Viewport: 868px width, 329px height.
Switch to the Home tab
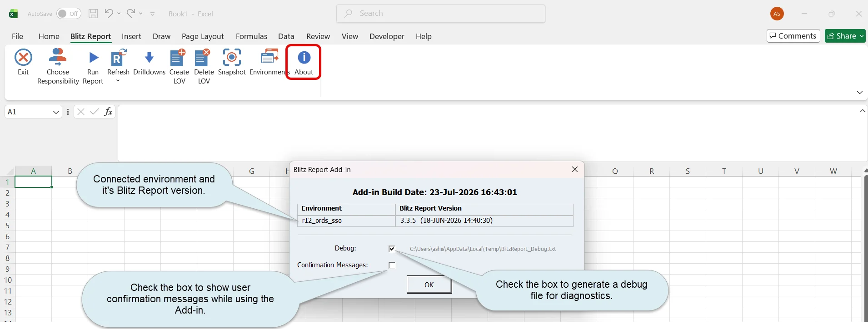point(49,36)
